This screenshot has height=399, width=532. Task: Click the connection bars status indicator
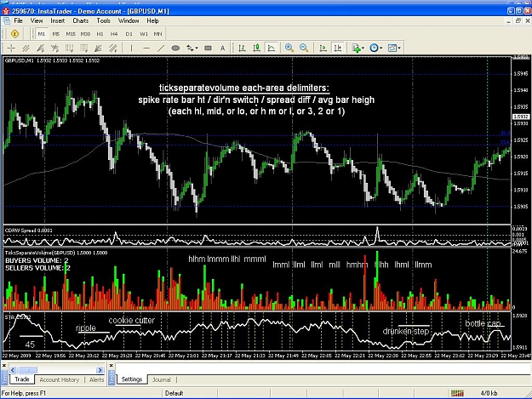click(457, 393)
